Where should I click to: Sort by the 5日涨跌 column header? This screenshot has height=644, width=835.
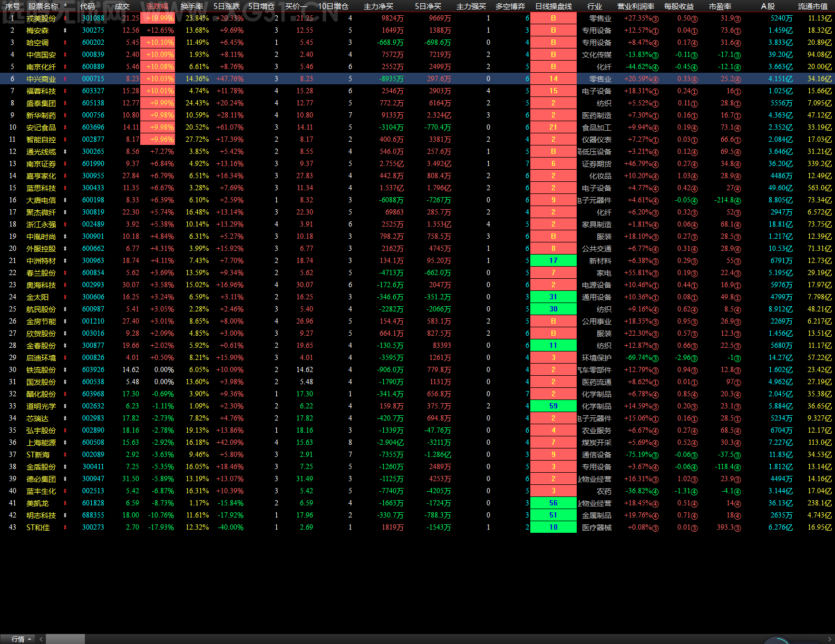click(x=227, y=6)
